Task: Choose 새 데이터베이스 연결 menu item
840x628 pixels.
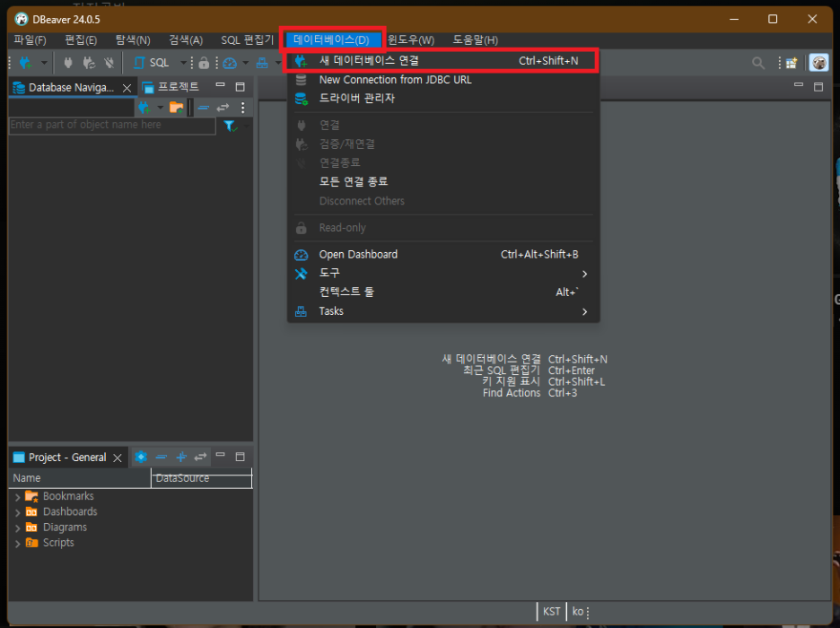Action: (x=443, y=61)
